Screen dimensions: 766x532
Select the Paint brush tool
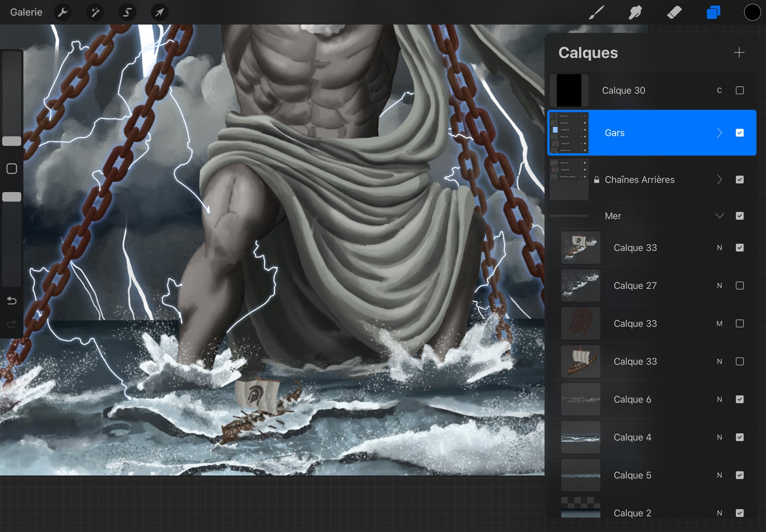coord(596,12)
